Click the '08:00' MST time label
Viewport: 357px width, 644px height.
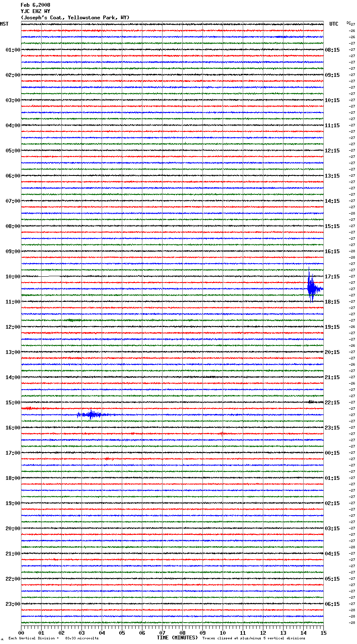tap(13, 226)
